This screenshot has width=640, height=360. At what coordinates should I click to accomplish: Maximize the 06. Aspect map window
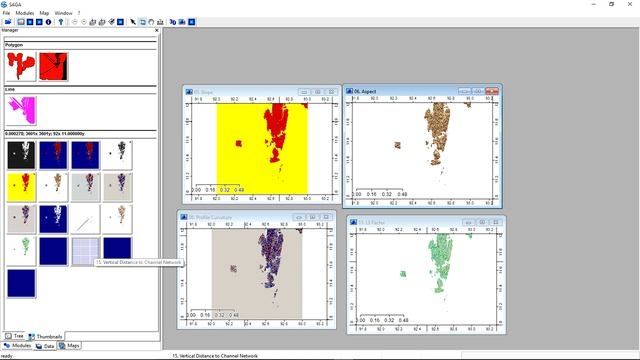click(x=478, y=91)
